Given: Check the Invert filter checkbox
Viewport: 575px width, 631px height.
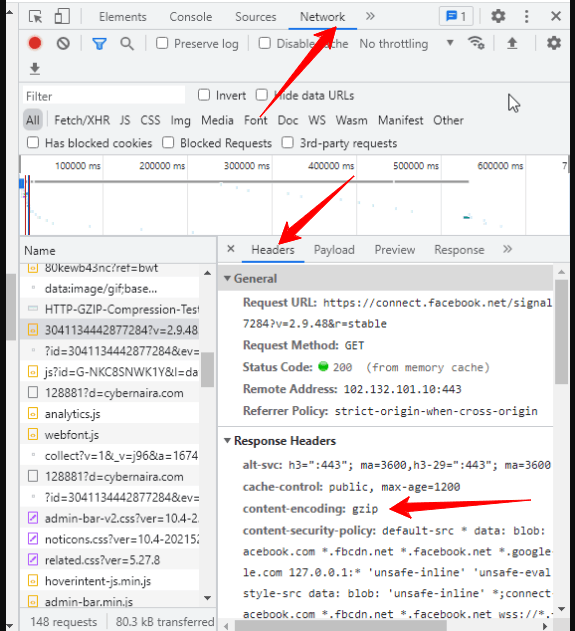Looking at the screenshot, I should point(204,95).
